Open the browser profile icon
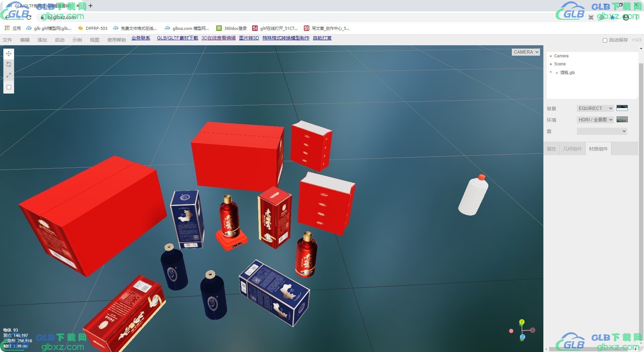644x352 pixels. pyautogui.click(x=626, y=17)
